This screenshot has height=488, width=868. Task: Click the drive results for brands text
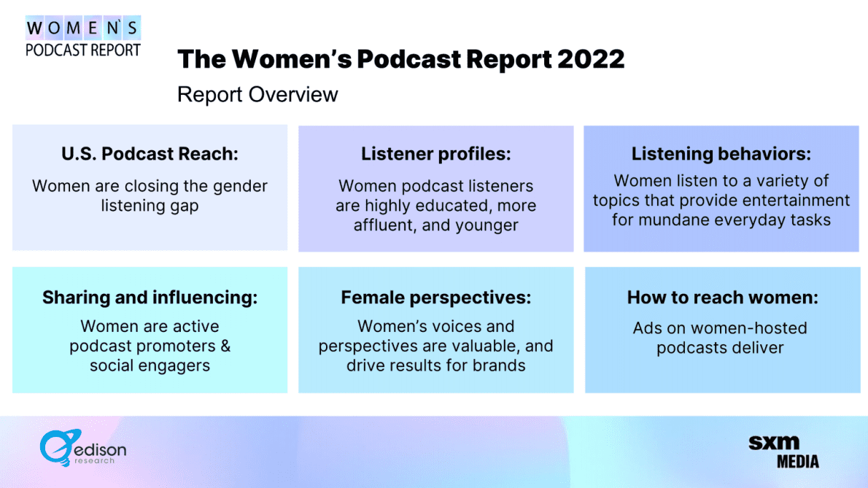435,346
